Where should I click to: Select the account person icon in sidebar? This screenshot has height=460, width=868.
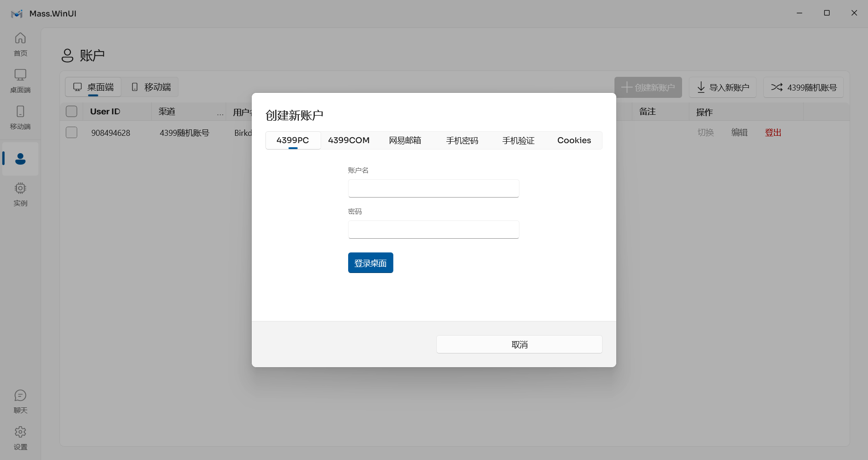[x=21, y=159]
